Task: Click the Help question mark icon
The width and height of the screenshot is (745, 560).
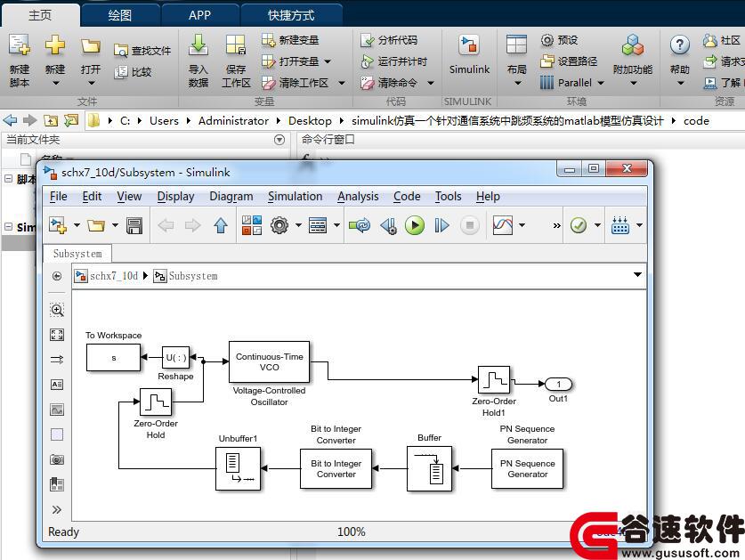Action: point(680,45)
